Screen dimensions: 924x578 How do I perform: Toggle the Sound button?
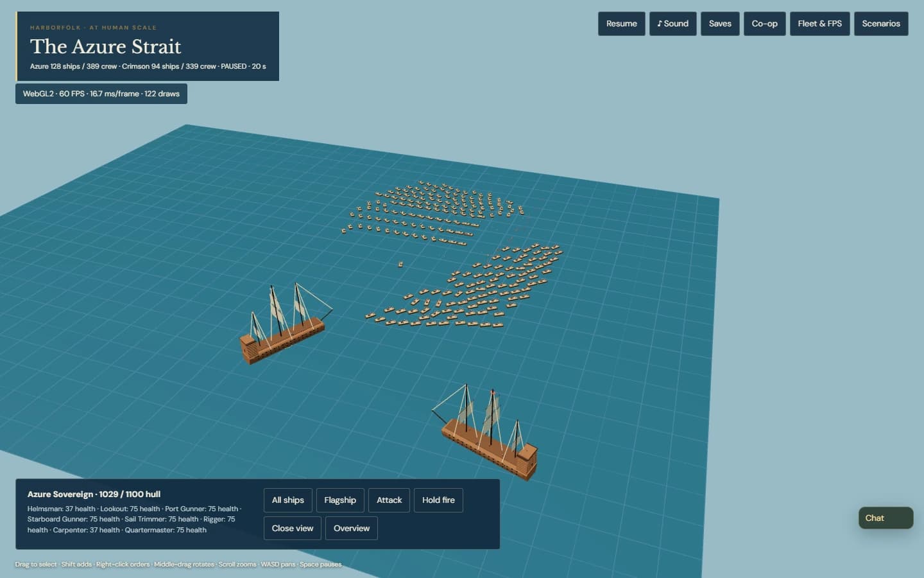[672, 24]
